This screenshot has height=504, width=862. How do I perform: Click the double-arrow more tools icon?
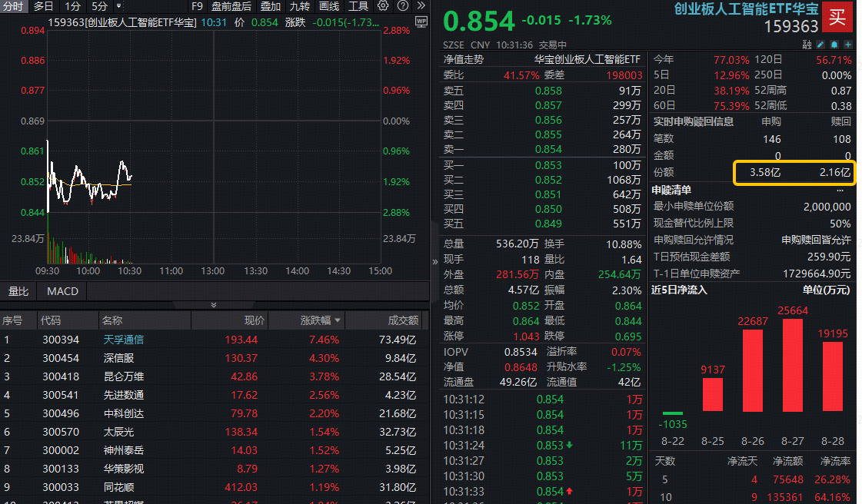click(421, 6)
